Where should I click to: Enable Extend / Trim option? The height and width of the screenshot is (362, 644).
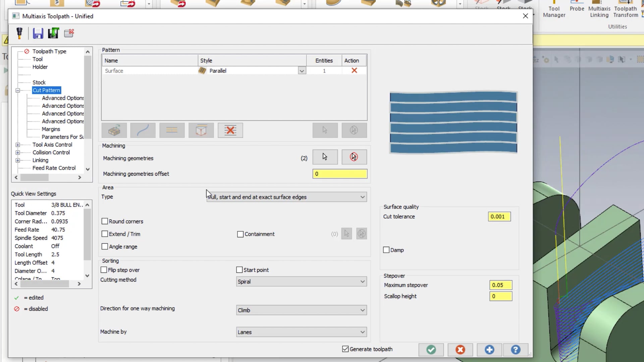point(104,234)
